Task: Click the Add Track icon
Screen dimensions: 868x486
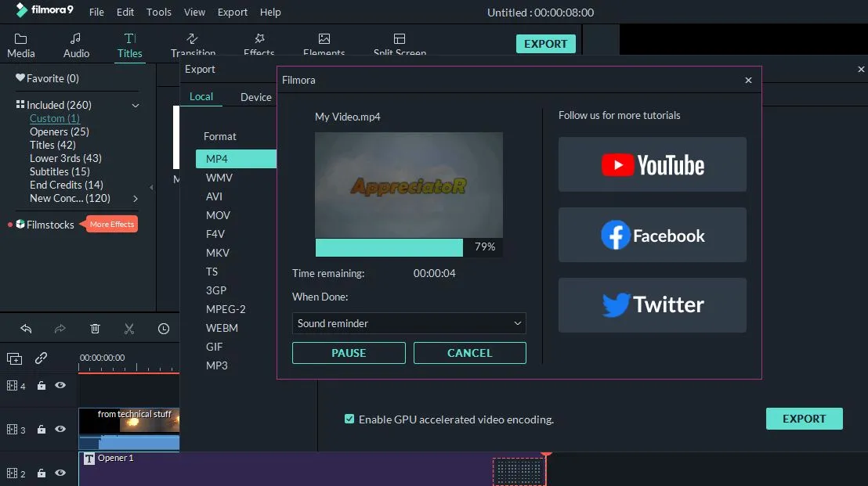Action: [x=14, y=359]
